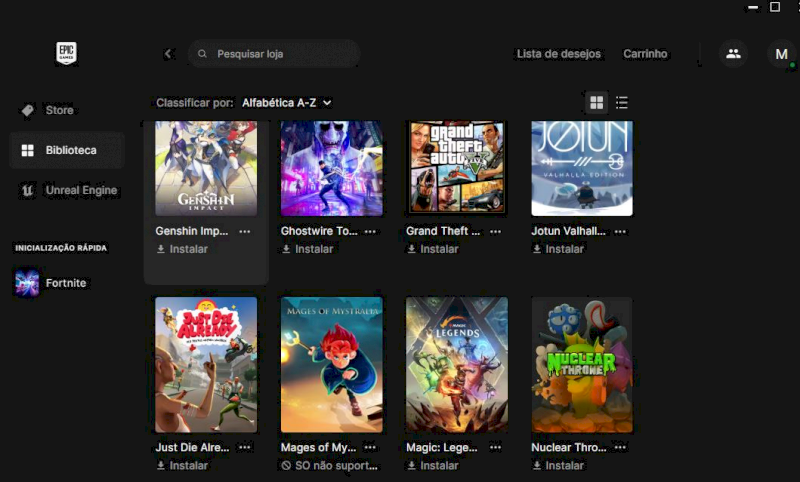
Task: Install Genshin Impact
Action: click(182, 249)
